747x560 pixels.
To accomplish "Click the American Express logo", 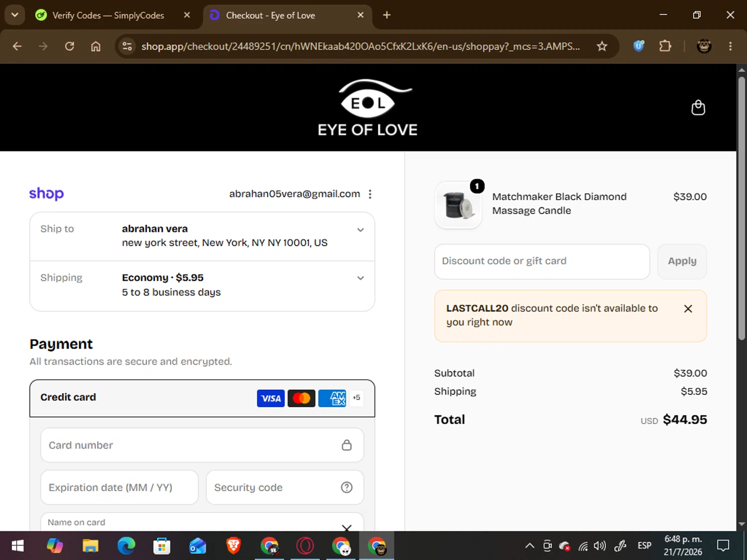I will pyautogui.click(x=332, y=398).
